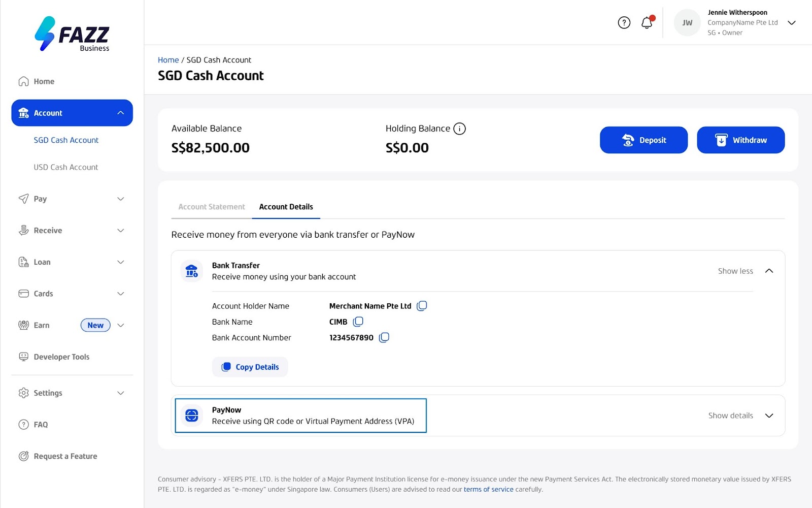Click the Holding Balance info icon
Viewport: 812px width, 508px height.
click(459, 129)
